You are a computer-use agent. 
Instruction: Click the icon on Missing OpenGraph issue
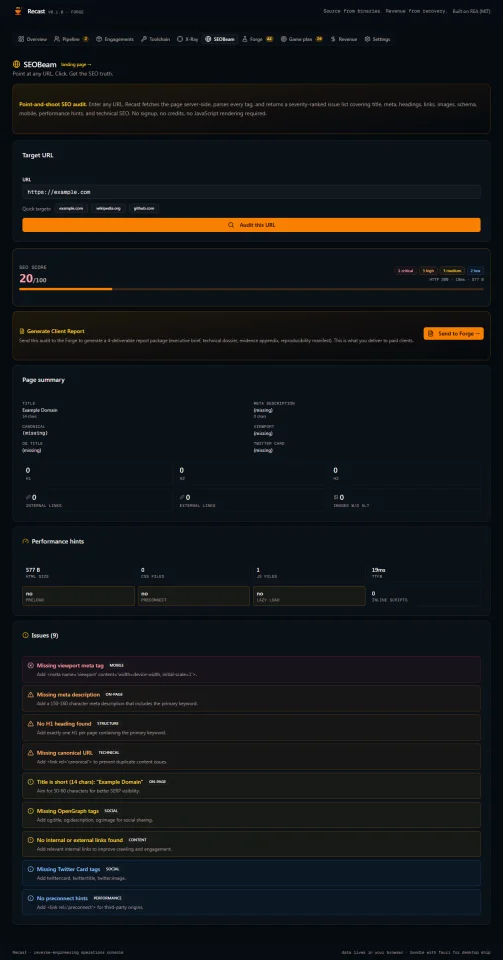(x=31, y=811)
